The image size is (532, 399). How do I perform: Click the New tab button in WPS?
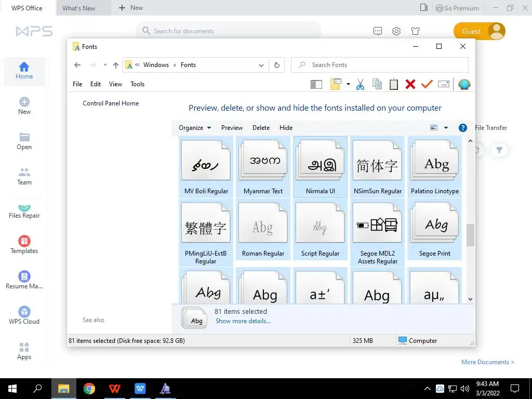click(x=130, y=7)
